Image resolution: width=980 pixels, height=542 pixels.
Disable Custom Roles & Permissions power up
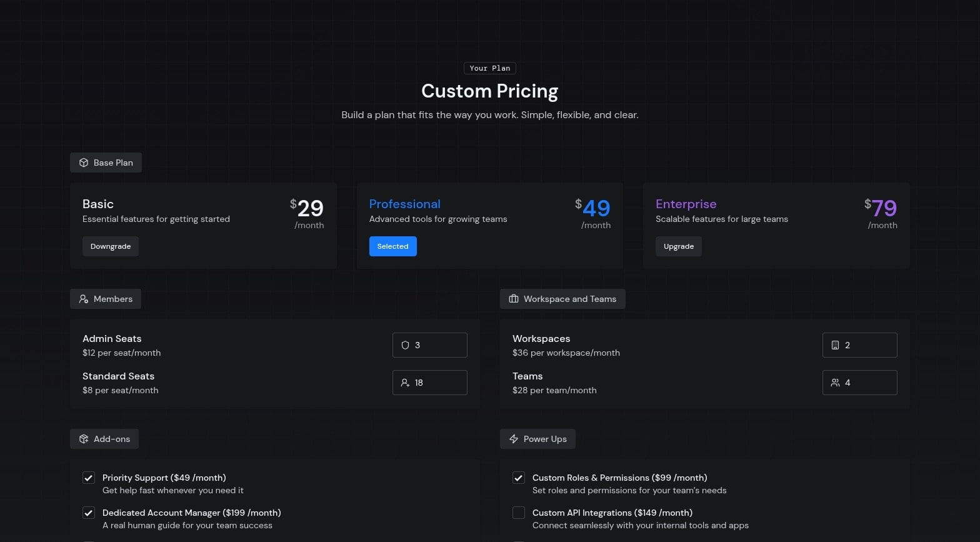(x=519, y=478)
